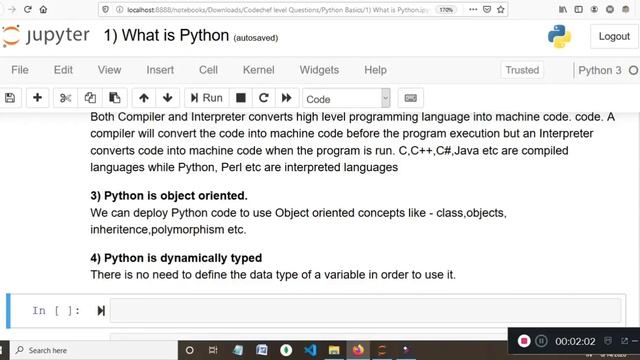Click the kernel idle circle indicator
Viewport: 640px width, 360px height.
(633, 70)
